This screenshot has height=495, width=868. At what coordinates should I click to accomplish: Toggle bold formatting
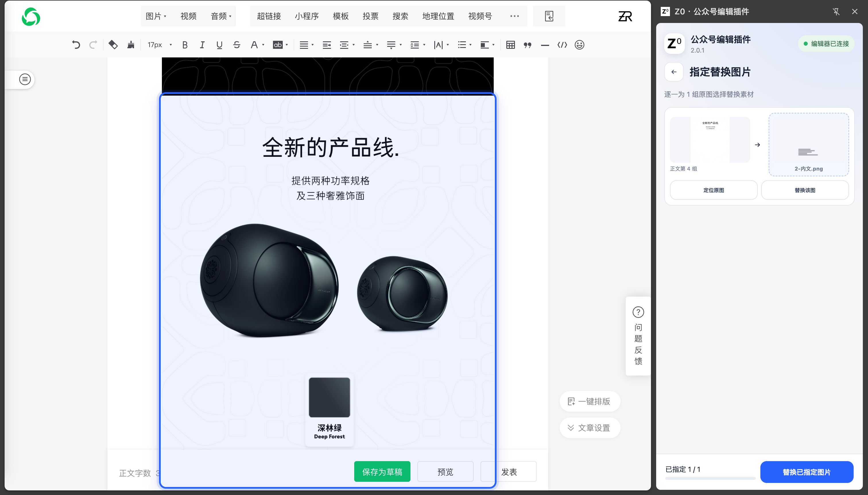point(185,45)
